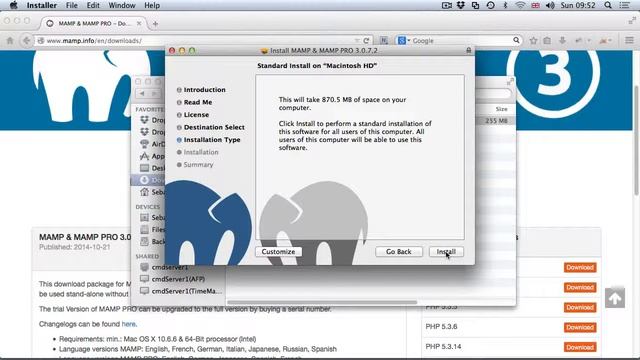The height and width of the screenshot is (360, 640).
Task: Click Download button for PHP 5.3.6
Action: 580,327
